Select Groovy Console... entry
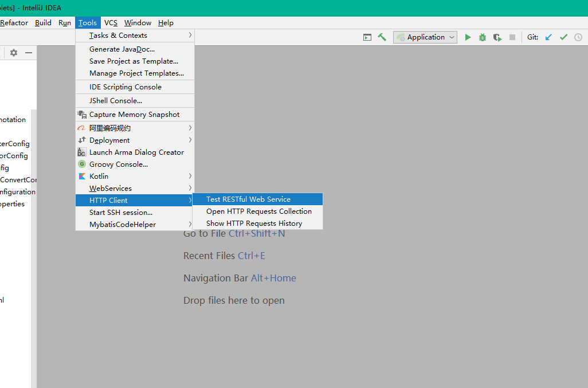 (x=135, y=164)
